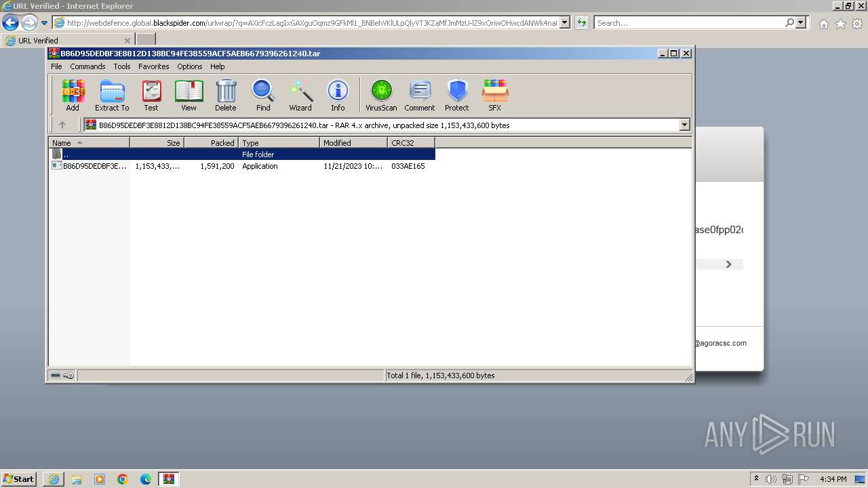Click the IE refresh button
The width and height of the screenshot is (868, 488).
point(581,22)
